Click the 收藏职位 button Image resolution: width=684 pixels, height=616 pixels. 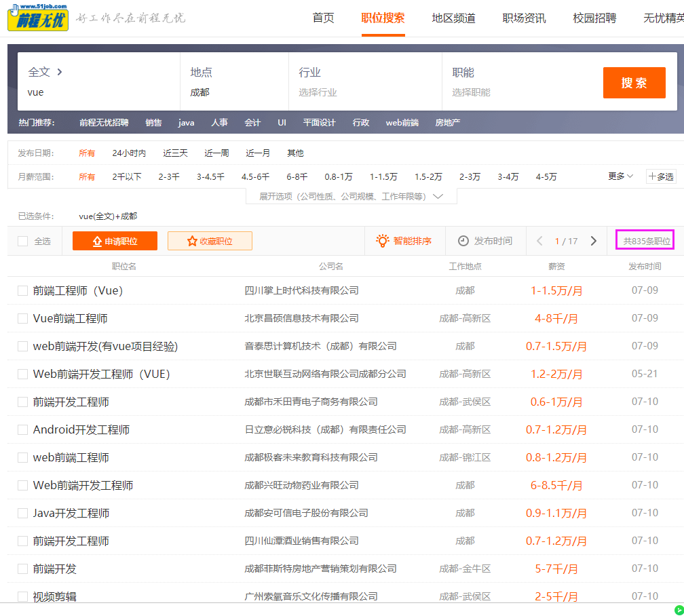[x=210, y=241]
